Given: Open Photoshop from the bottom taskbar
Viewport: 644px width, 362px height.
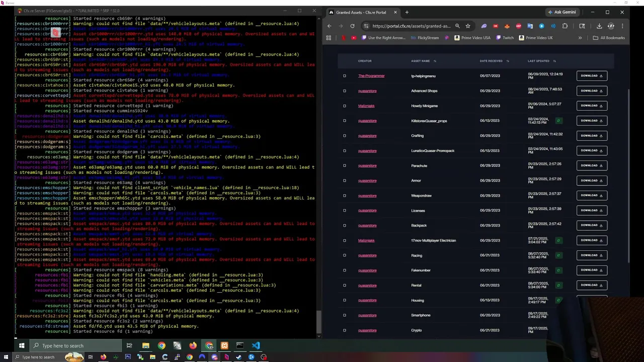Looking at the screenshot, I should coord(128,357).
